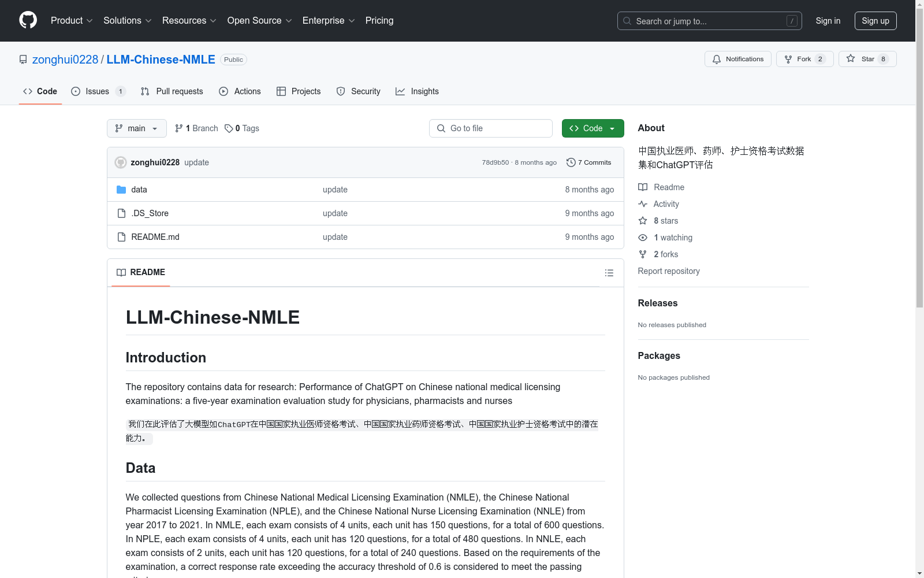This screenshot has width=924, height=578.
Task: Click zonghui0228 avatar in commit row
Action: (x=121, y=162)
